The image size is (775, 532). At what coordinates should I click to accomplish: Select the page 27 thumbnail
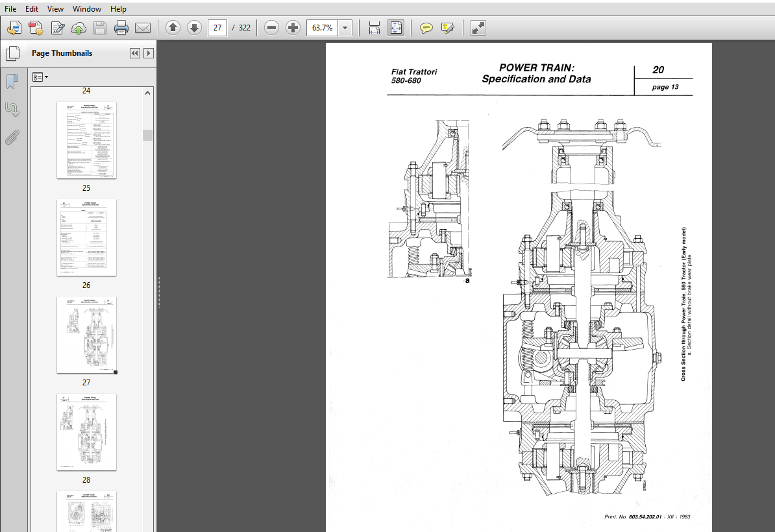tap(86, 334)
